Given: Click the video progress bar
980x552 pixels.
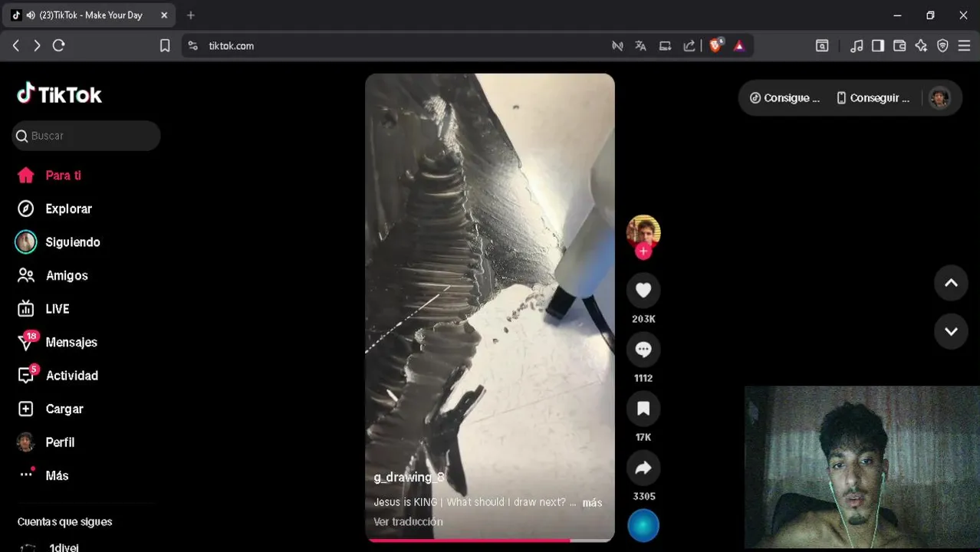Looking at the screenshot, I should (490, 540).
